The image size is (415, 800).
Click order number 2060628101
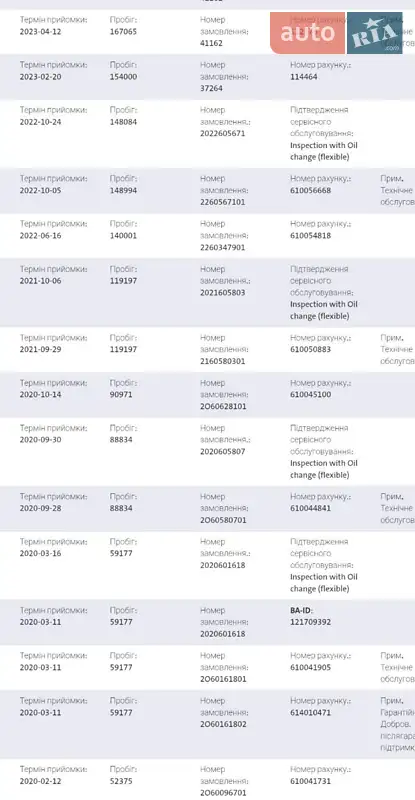point(223,407)
